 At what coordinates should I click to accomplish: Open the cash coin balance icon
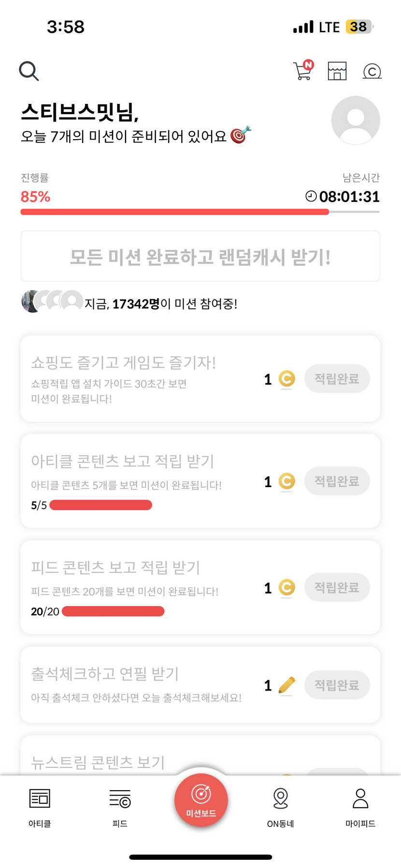[372, 72]
